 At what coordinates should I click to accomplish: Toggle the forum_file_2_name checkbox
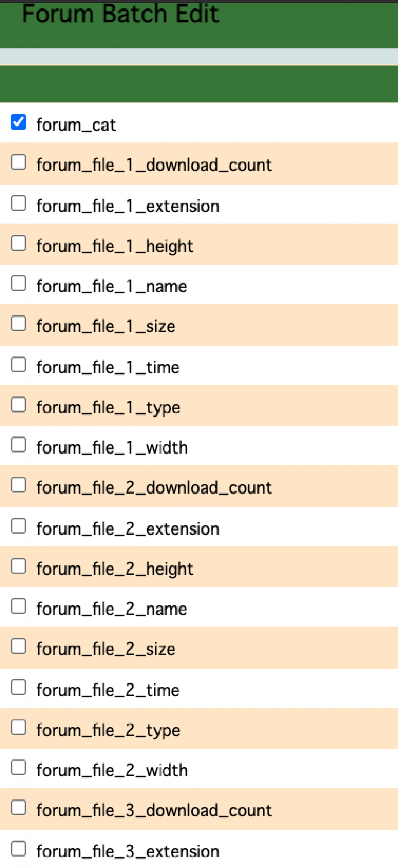coord(19,606)
